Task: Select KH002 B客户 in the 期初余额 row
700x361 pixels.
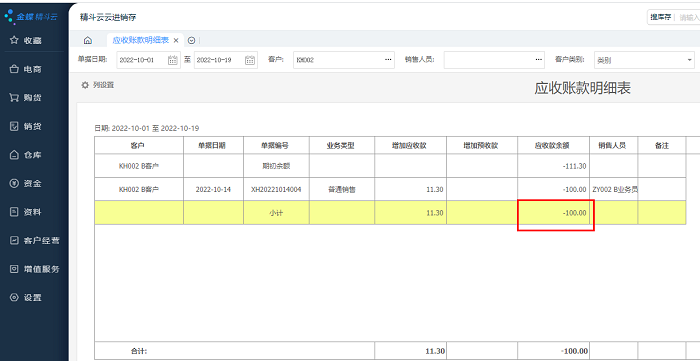Action: tap(139, 166)
